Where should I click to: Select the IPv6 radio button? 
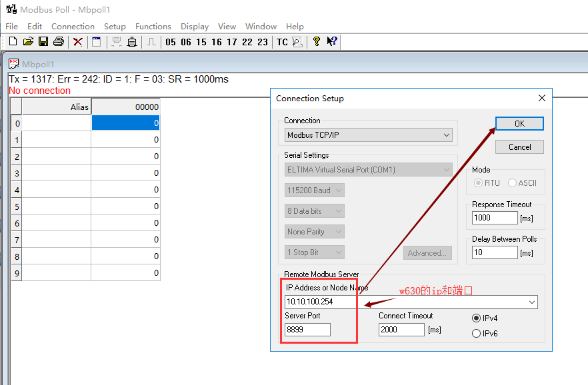pos(476,334)
